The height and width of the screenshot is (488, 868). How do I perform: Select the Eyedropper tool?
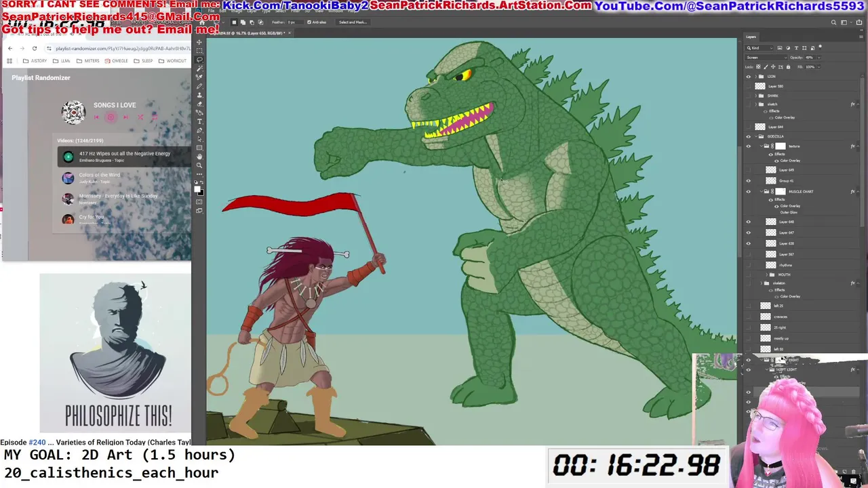(x=199, y=77)
